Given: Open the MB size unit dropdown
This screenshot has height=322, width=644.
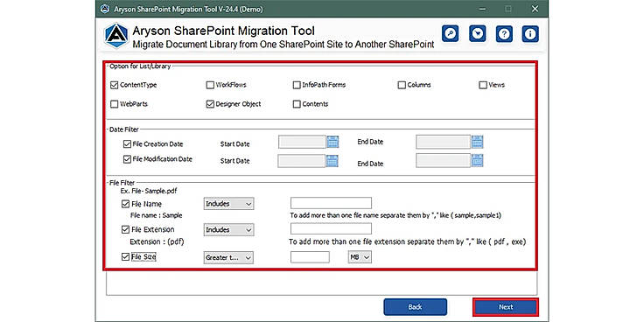Looking at the screenshot, I should pyautogui.click(x=360, y=257).
